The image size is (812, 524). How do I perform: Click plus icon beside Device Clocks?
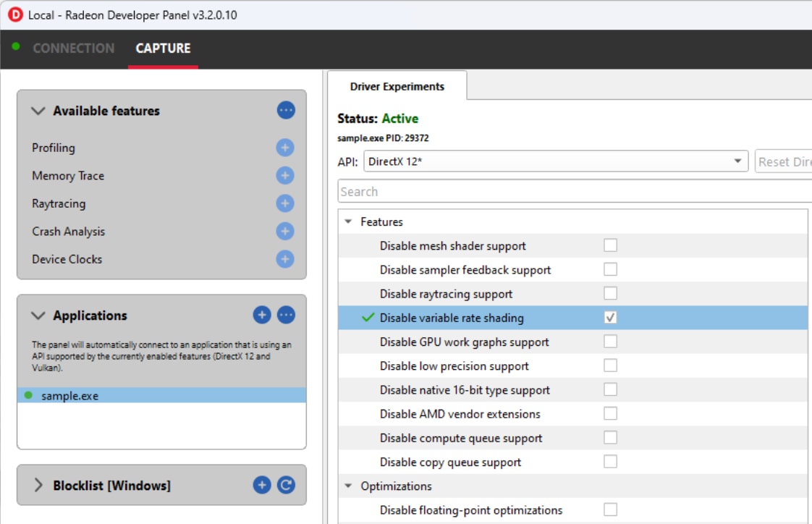[x=285, y=259]
